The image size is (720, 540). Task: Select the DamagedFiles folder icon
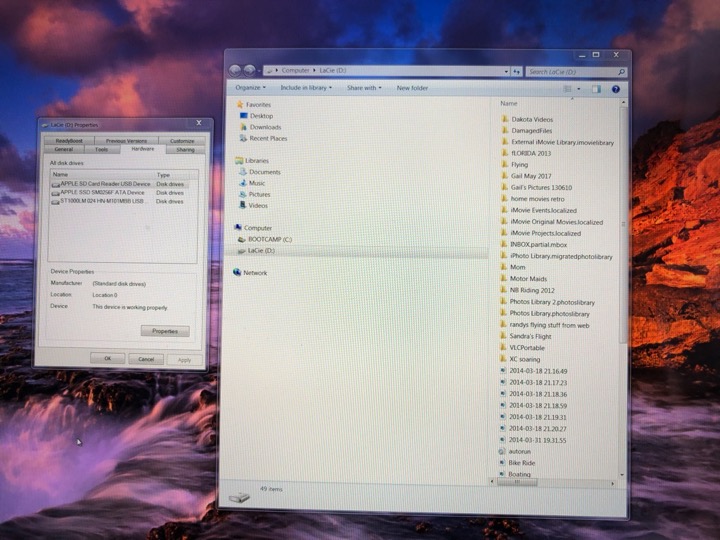click(504, 130)
